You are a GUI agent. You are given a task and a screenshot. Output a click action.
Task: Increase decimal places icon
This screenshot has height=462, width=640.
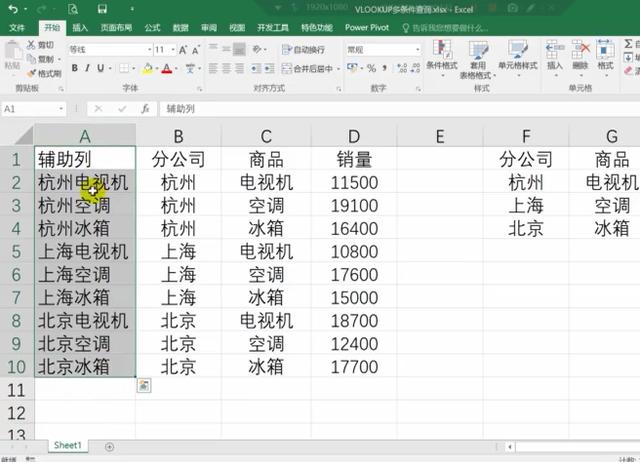pos(402,68)
